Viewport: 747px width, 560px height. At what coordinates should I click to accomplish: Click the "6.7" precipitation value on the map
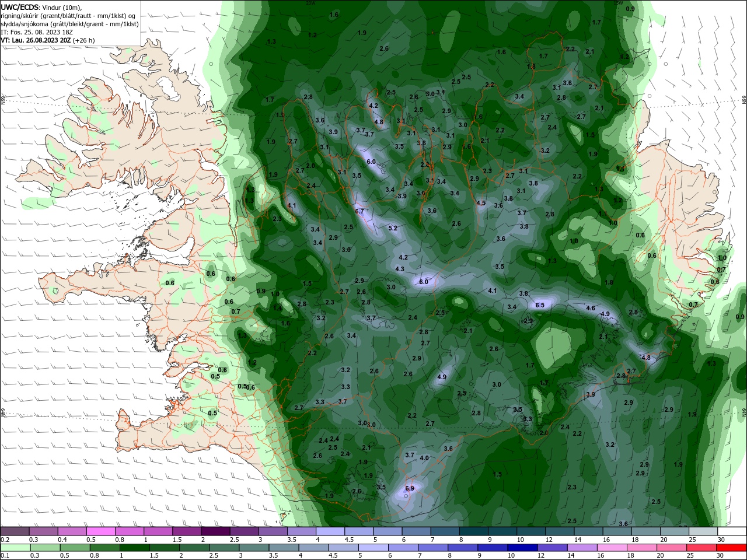(359, 211)
